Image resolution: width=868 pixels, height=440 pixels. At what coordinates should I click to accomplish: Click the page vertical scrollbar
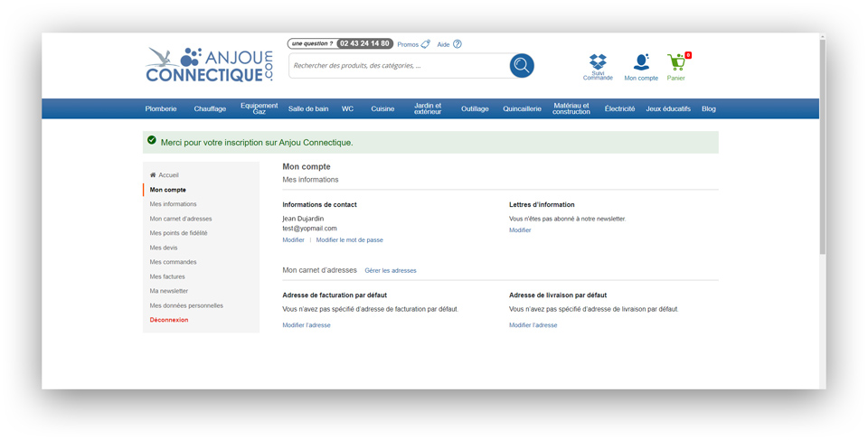pos(822,145)
